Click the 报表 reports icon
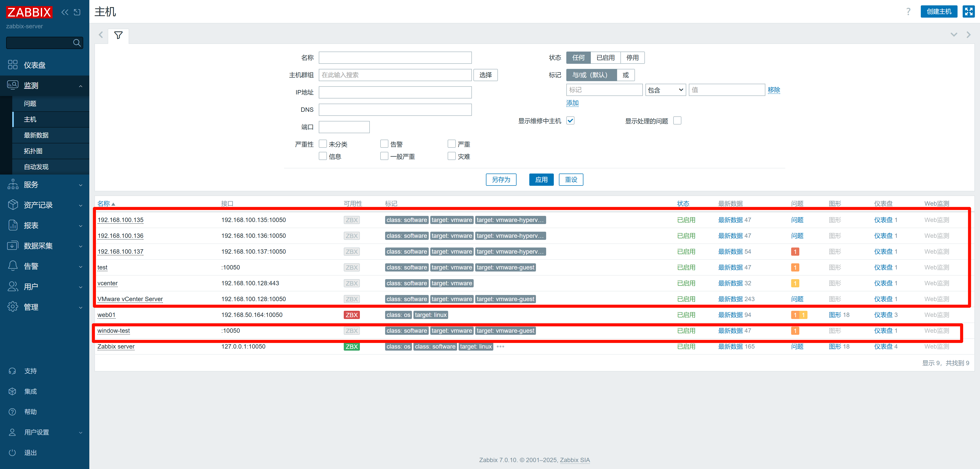980x469 pixels. (x=13, y=225)
